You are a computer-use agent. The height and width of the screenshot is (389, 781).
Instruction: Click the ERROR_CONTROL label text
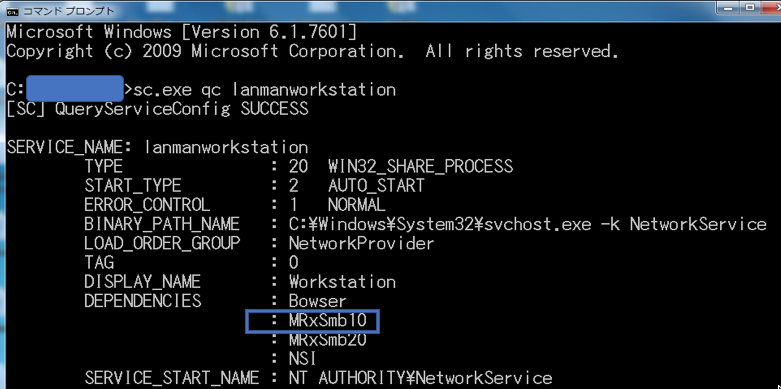pyautogui.click(x=147, y=206)
